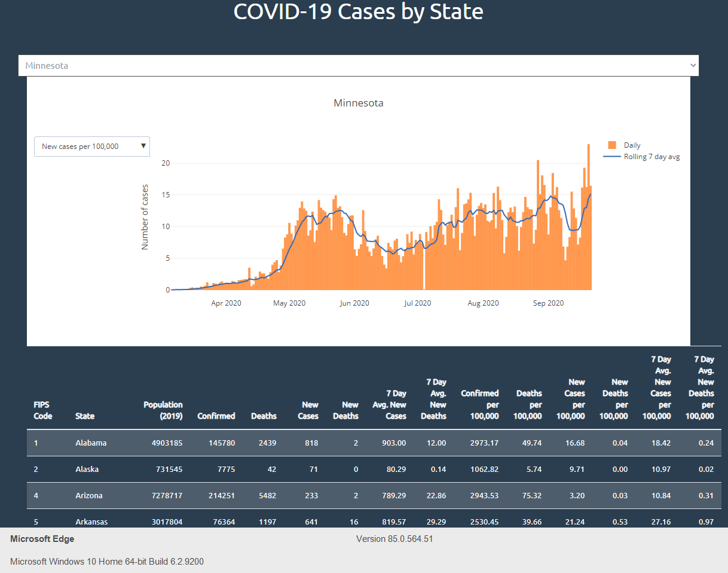Select the Alabama state cell

(91, 443)
